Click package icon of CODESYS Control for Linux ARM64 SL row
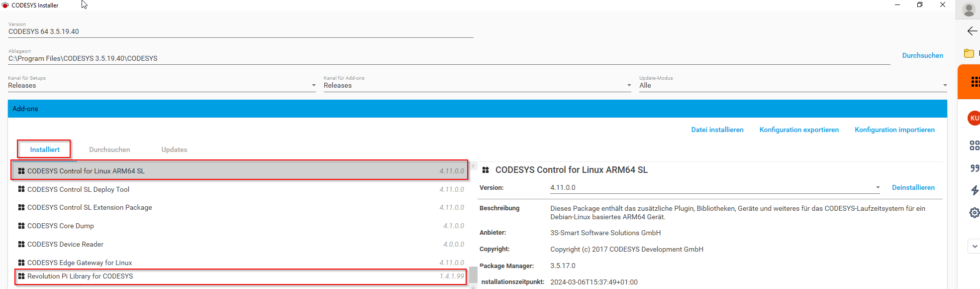The height and width of the screenshot is (289, 980). click(x=21, y=171)
